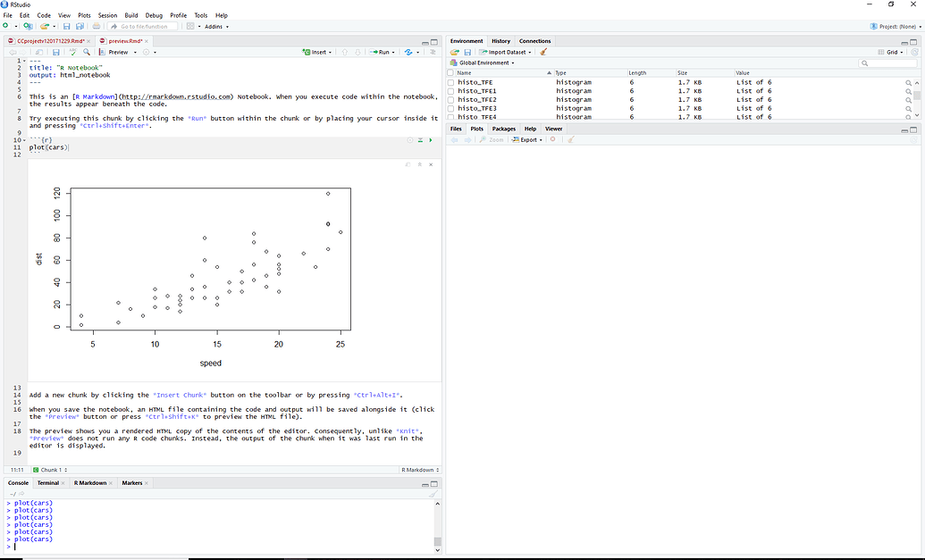
Task: Save the Rmd file from the editor toolbar
Action: 56,52
